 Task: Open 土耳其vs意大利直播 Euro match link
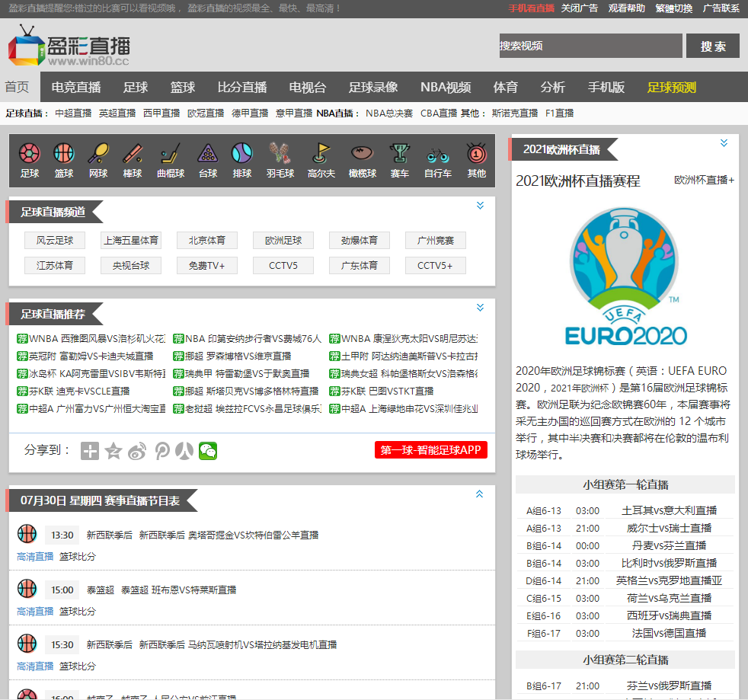coord(669,510)
